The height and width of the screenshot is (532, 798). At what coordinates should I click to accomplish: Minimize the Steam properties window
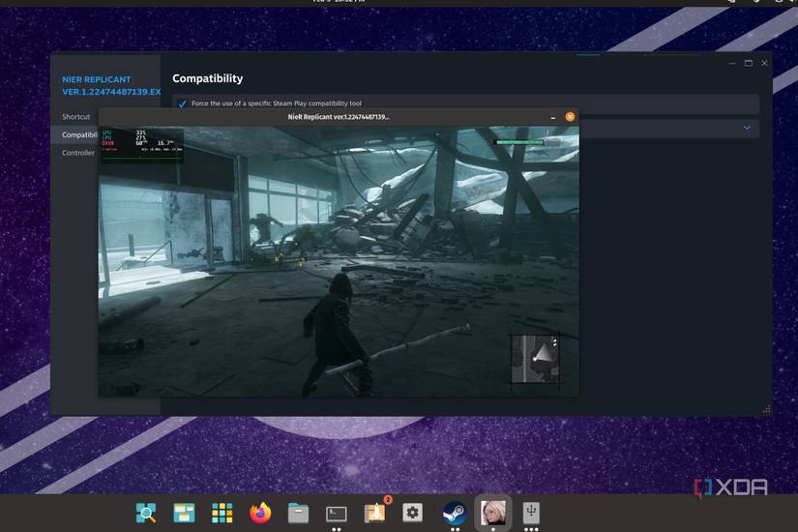[x=732, y=64]
